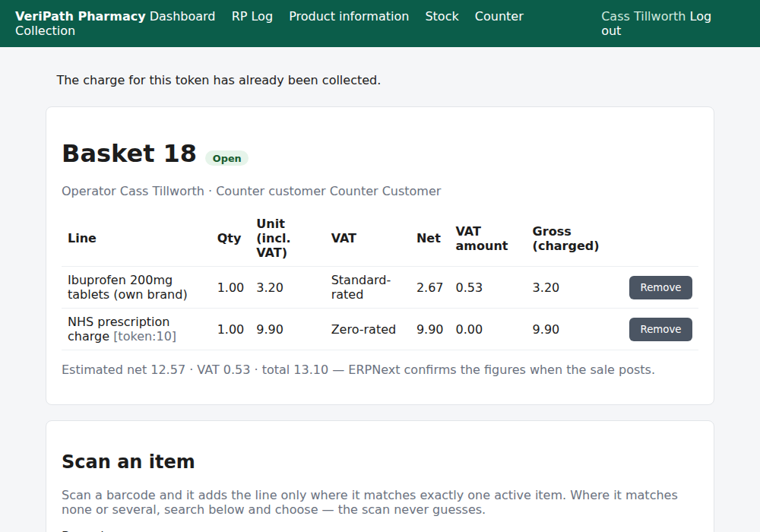The image size is (760, 532).
Task: Click the estimated totals summary line
Action: tap(358, 369)
